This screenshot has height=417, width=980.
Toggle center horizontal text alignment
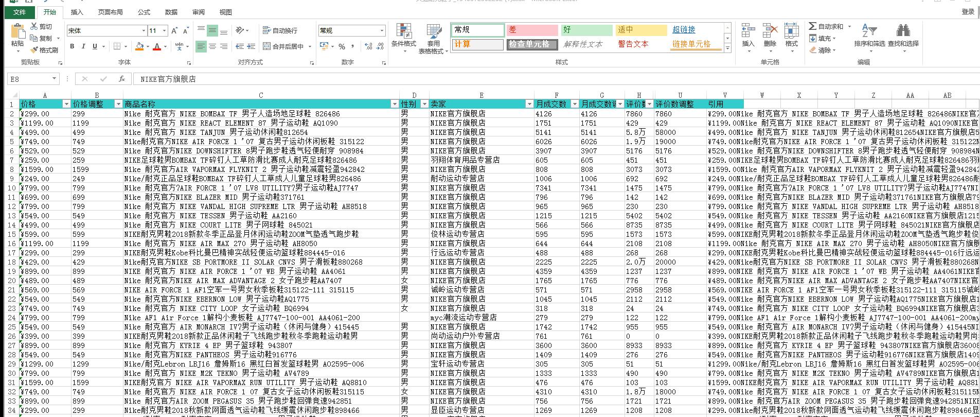coord(212,46)
